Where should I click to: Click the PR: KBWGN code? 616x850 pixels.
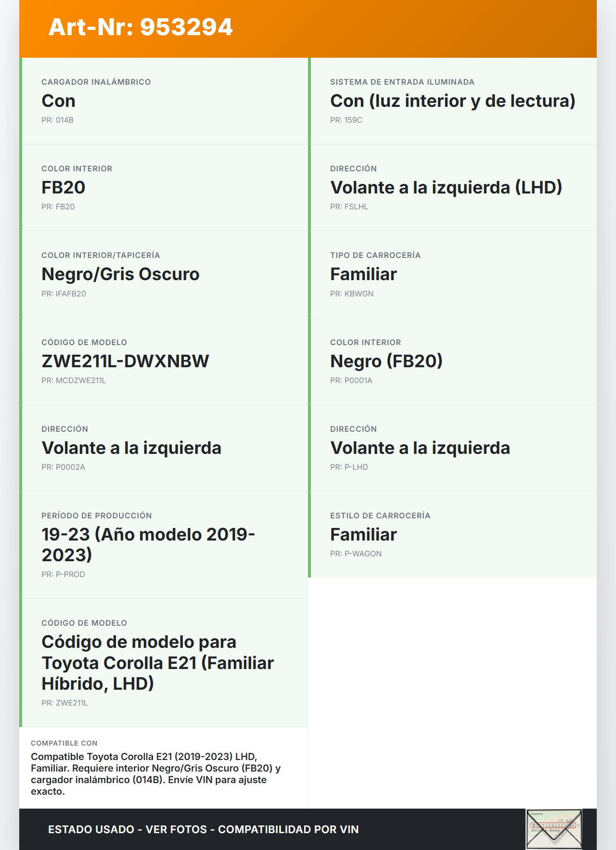[352, 294]
